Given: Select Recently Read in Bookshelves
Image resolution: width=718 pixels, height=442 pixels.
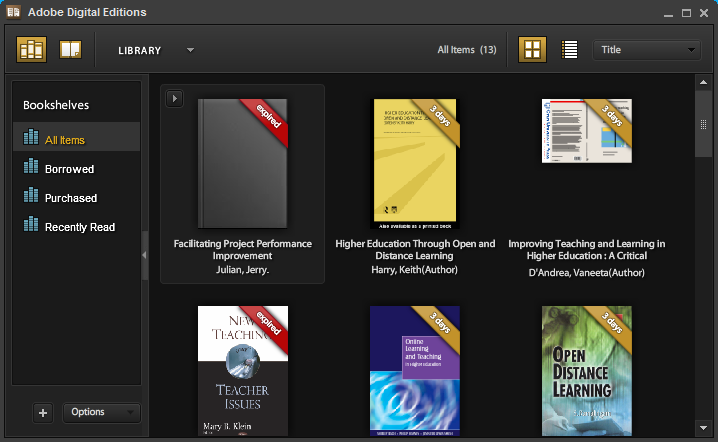Looking at the screenshot, I should click(x=80, y=227).
